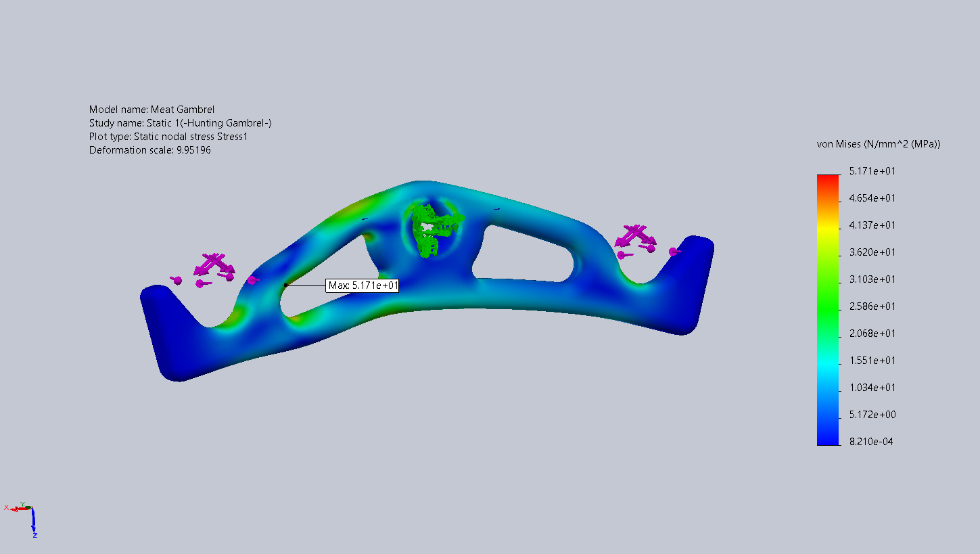Click the 2.586e+01 legend value

pyautogui.click(x=872, y=306)
